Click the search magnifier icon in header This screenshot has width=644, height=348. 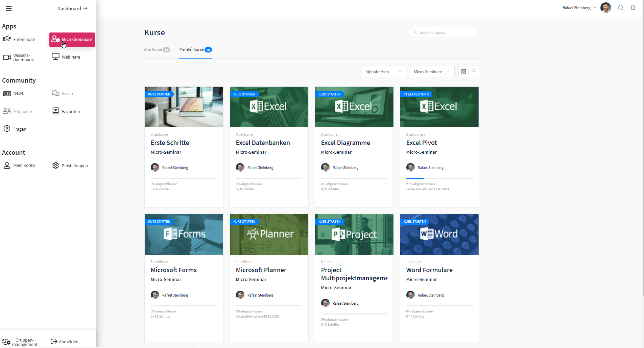620,8
